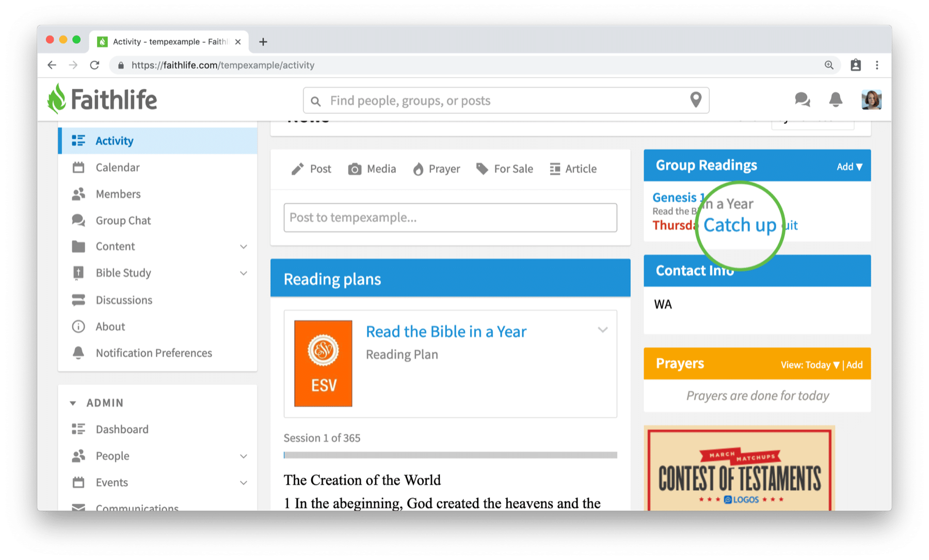Click the Notification Preferences bell icon

(78, 353)
